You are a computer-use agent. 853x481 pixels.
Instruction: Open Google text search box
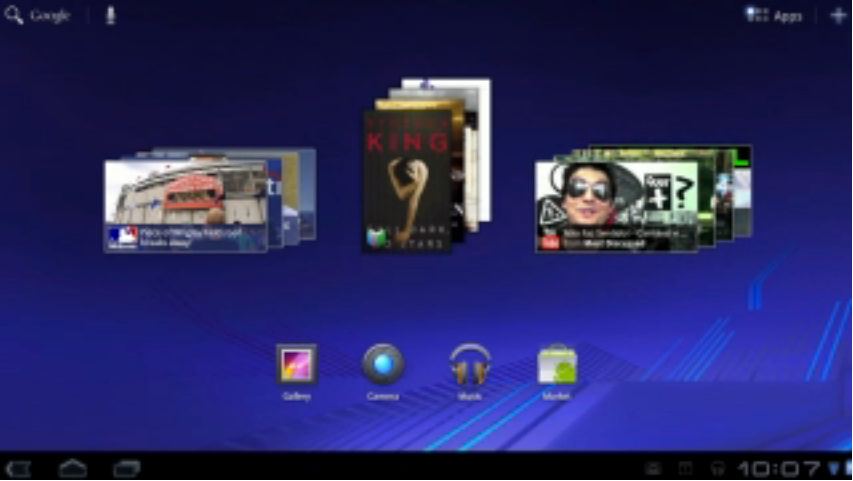[x=50, y=15]
